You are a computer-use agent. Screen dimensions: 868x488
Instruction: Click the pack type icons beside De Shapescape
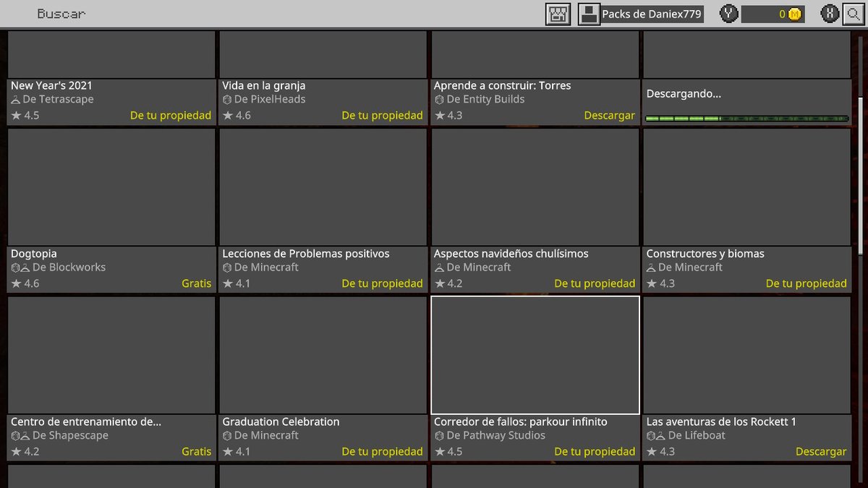(20, 436)
